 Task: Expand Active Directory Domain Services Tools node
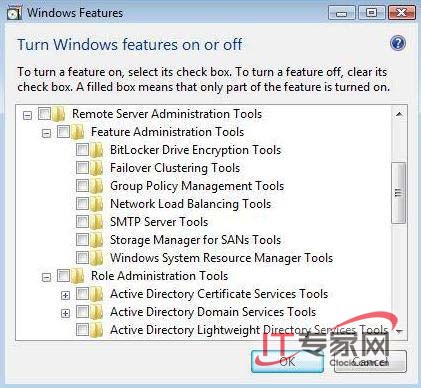tap(65, 313)
